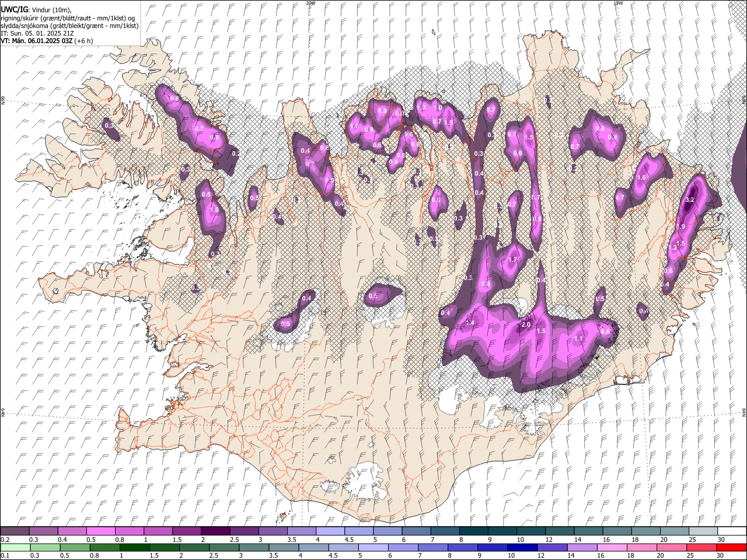The image size is (747, 560).
Task: Click the 1.6 snowfall value on the map
Action: tap(642, 178)
